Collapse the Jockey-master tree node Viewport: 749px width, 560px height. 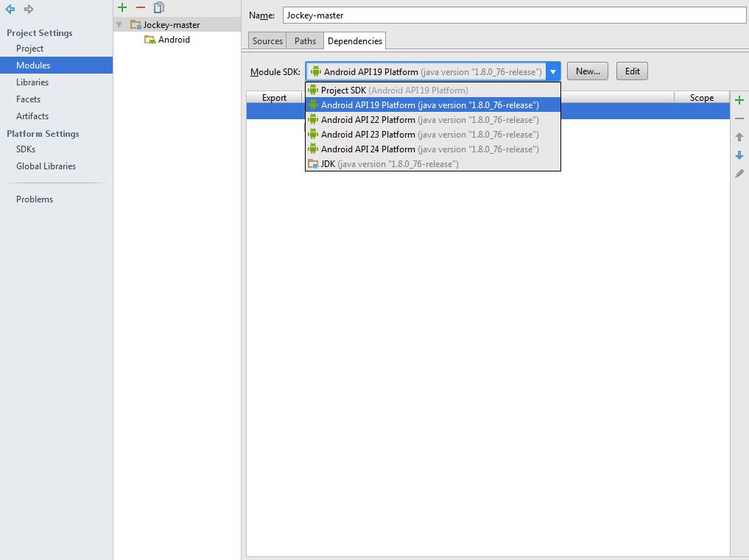tap(119, 25)
